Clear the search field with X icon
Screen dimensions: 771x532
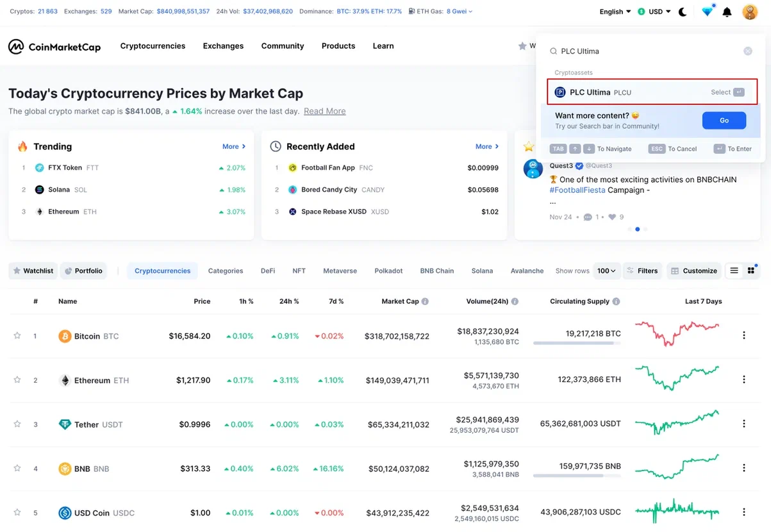click(x=747, y=51)
